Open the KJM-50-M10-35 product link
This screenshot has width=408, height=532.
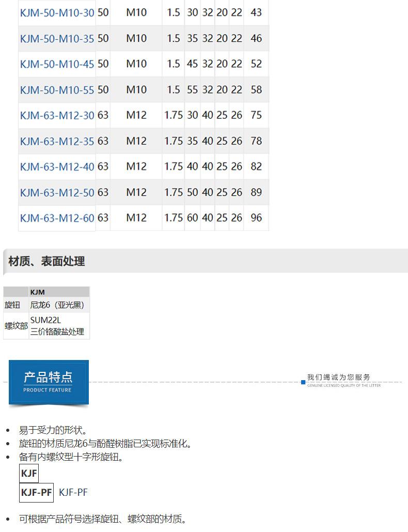(57, 39)
